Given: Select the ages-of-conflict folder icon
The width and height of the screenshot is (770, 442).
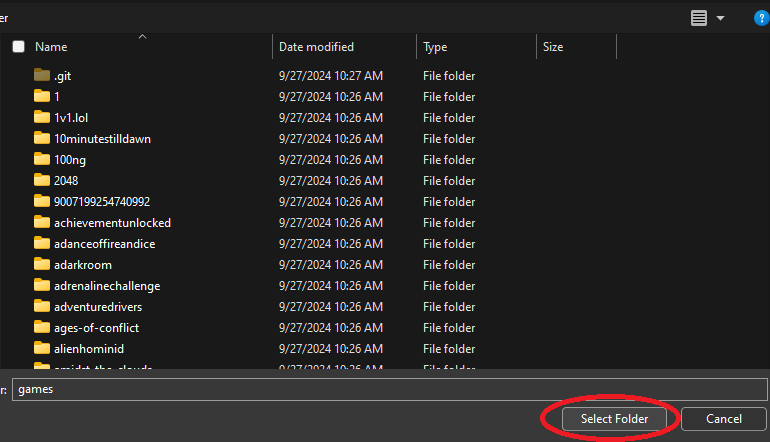Looking at the screenshot, I should pyautogui.click(x=42, y=327).
